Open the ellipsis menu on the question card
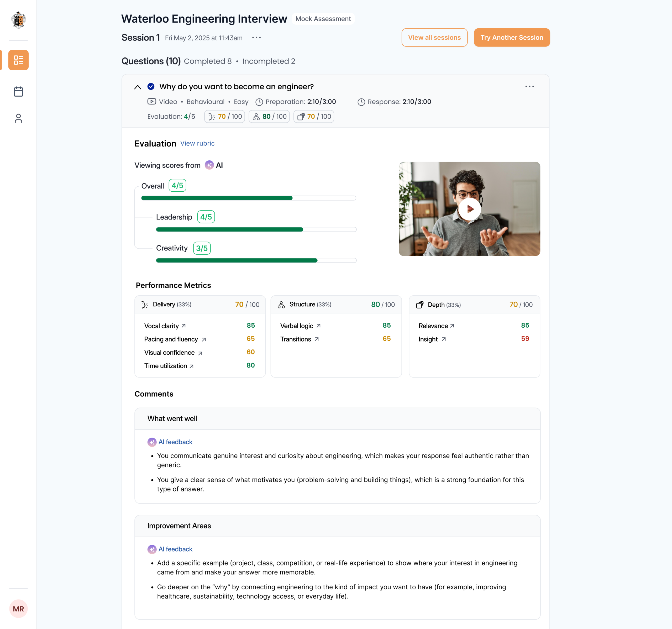Viewport: 672px width, 629px height. point(529,87)
